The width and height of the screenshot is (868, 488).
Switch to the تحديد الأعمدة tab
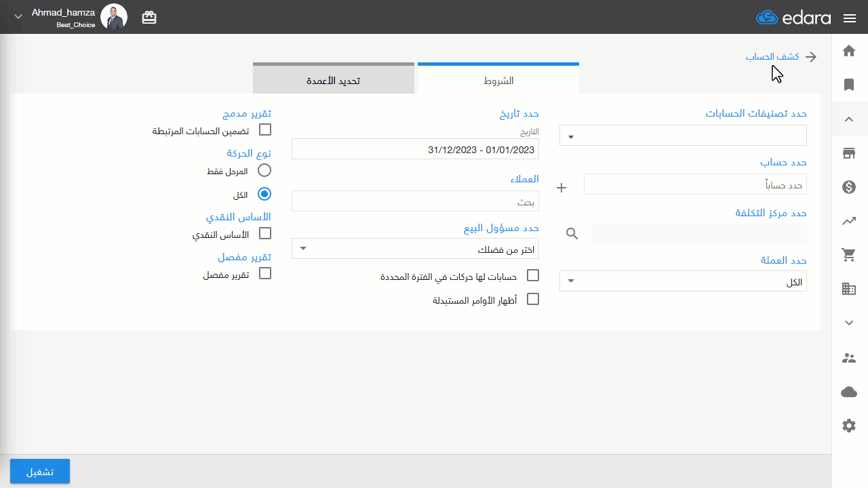(334, 80)
